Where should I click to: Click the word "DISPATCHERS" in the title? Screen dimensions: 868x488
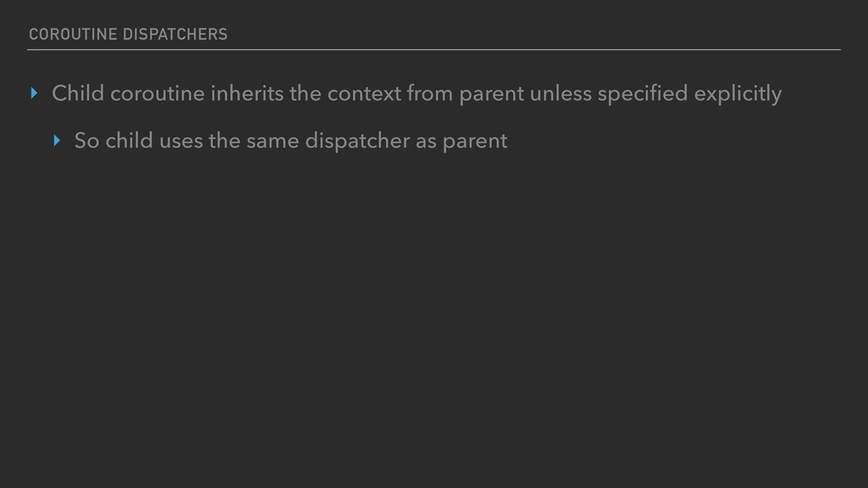click(174, 35)
